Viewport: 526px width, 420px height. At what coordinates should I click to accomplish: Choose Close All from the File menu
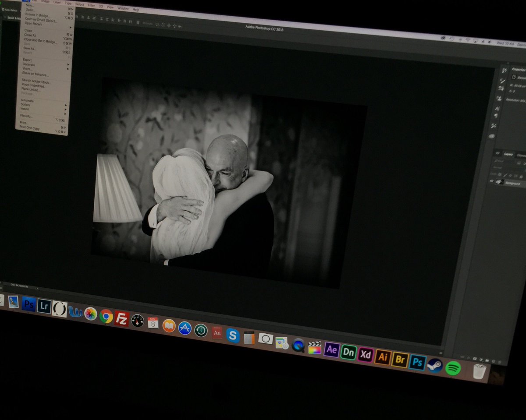click(30, 35)
